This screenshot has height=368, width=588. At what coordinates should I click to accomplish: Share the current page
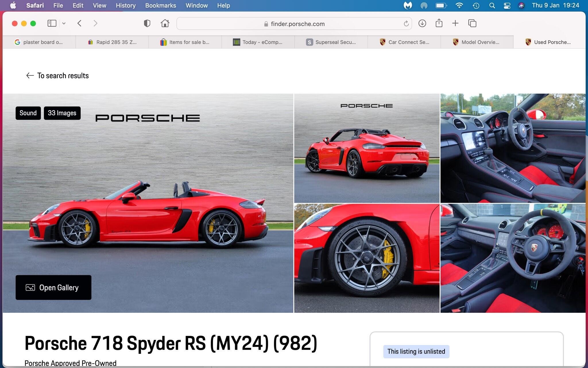[439, 23]
